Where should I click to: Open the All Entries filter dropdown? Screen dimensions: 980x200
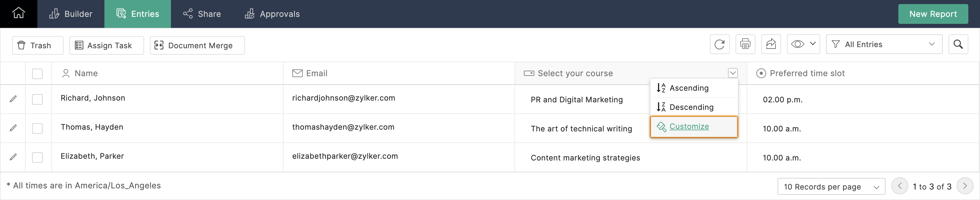coord(884,44)
